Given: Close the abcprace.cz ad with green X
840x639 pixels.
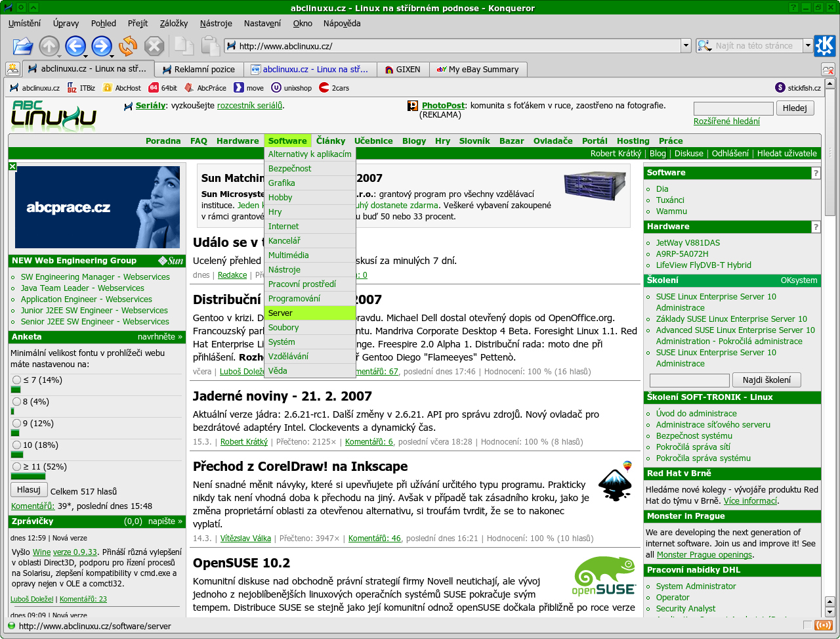Looking at the screenshot, I should pyautogui.click(x=12, y=167).
